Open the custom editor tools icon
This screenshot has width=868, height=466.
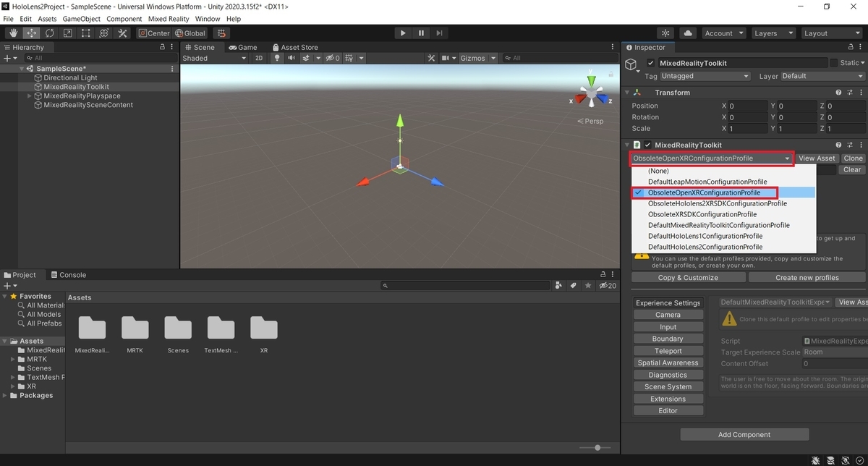[122, 33]
